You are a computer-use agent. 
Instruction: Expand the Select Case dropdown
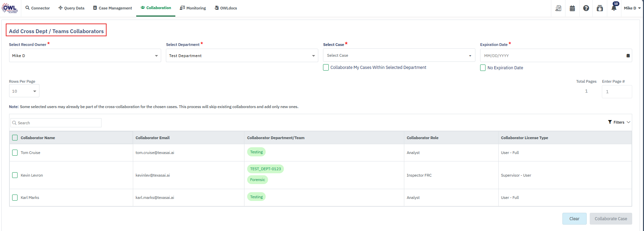(x=399, y=55)
